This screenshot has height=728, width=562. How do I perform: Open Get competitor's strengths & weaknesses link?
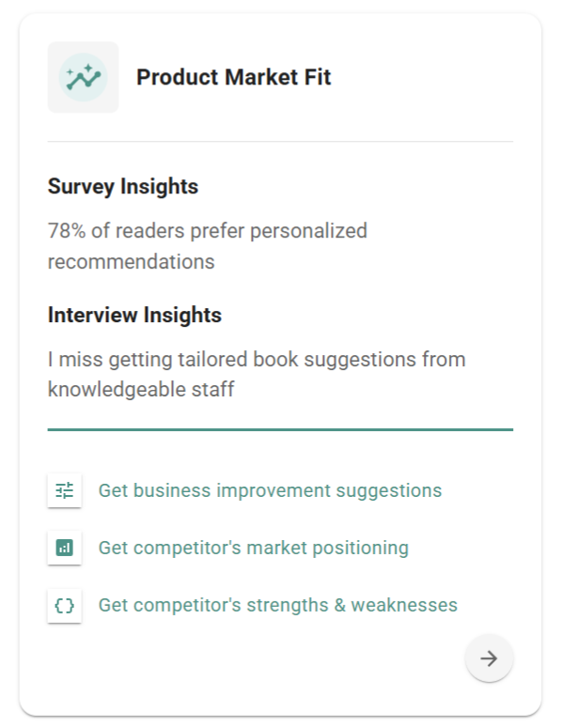[278, 606]
